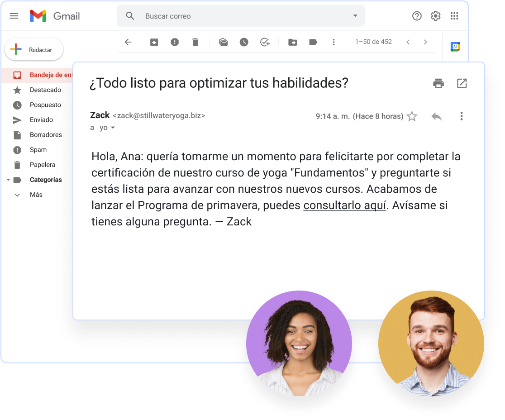Click the Move to folder icon

pos(293,42)
